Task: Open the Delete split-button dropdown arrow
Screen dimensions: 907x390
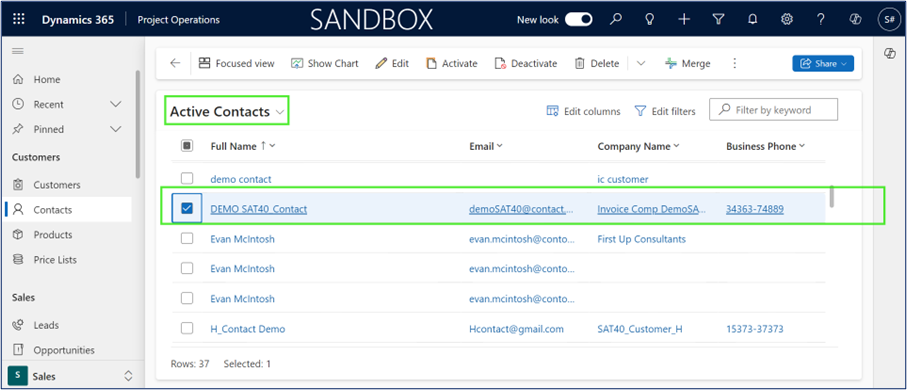Action: [641, 64]
